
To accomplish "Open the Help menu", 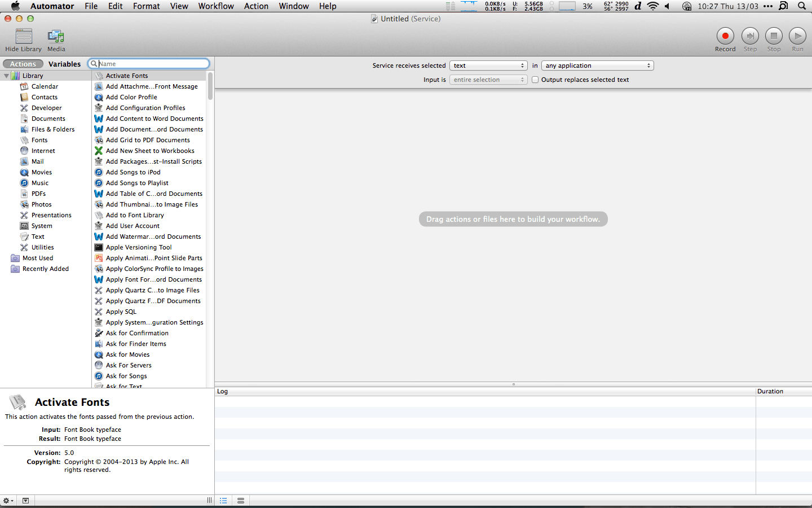I will point(328,6).
